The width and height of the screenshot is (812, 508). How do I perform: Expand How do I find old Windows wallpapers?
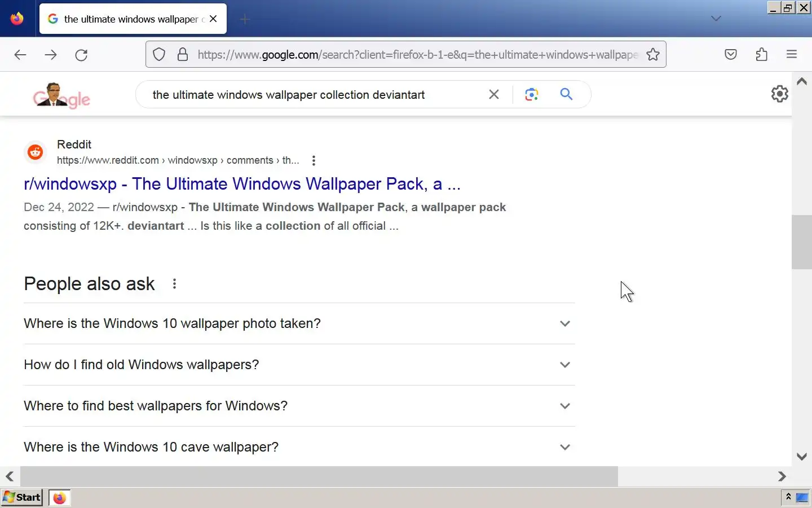click(x=299, y=365)
